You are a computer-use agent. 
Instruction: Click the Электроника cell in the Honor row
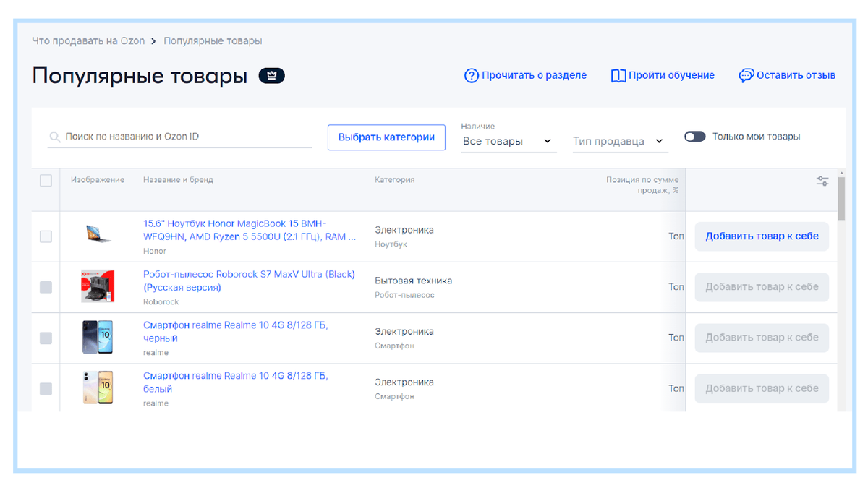(x=404, y=230)
